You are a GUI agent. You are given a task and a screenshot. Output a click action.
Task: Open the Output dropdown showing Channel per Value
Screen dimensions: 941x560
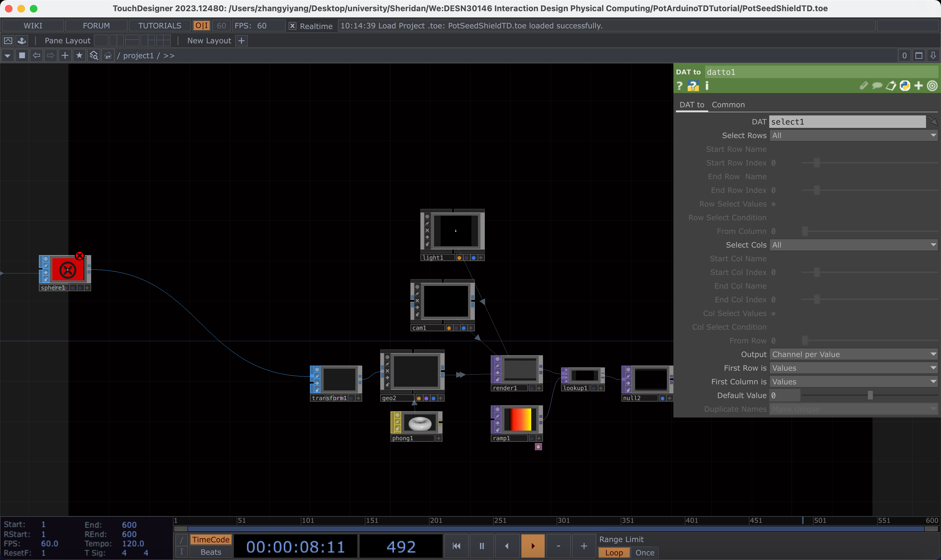(854, 354)
